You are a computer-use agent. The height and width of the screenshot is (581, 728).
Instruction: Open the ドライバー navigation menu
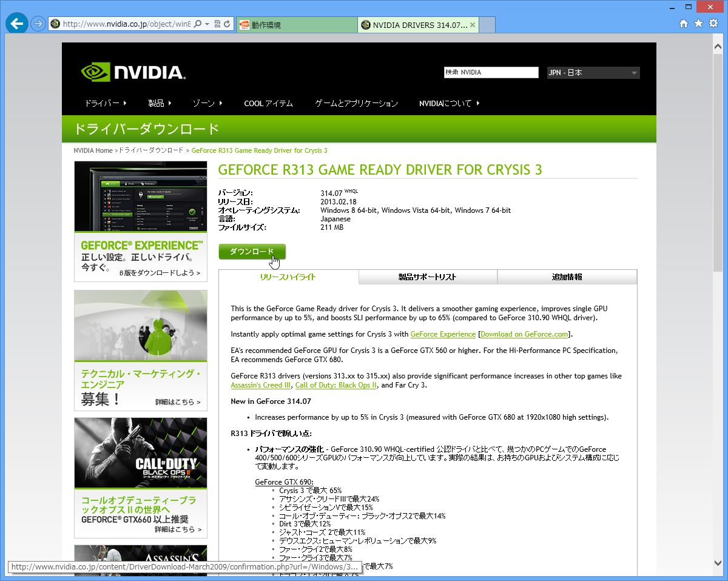(106, 103)
